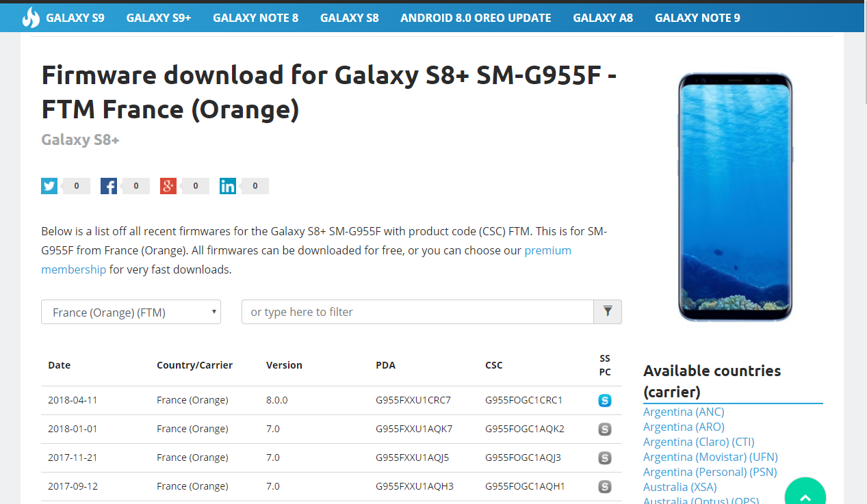Image resolution: width=867 pixels, height=504 pixels.
Task: Click CSC value G955FOGC1AQK2
Action: click(525, 429)
